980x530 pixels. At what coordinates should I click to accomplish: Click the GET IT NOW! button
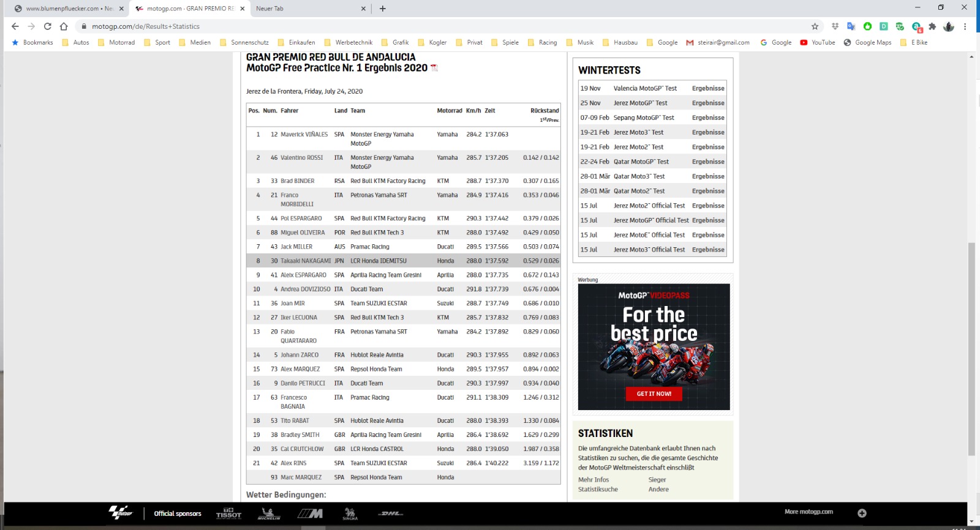click(654, 394)
